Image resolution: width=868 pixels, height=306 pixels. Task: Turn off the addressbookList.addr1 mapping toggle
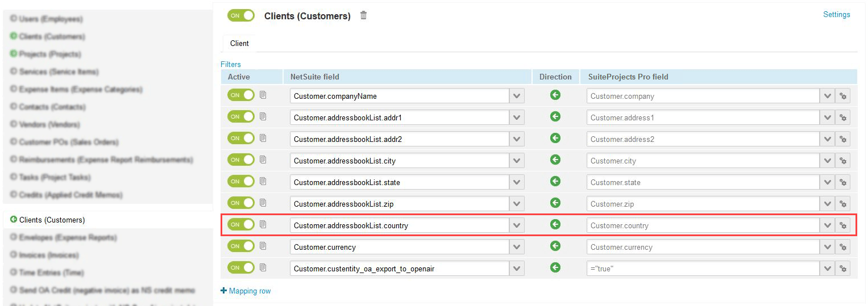click(x=240, y=116)
